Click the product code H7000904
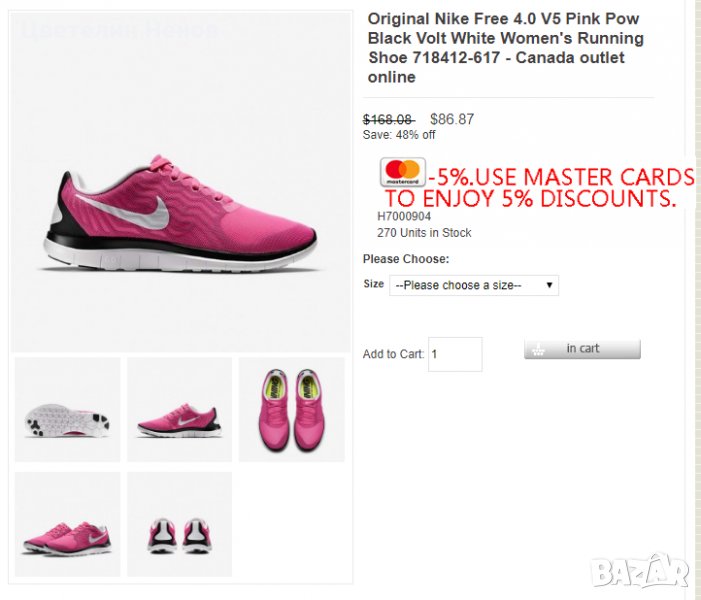The image size is (701, 600). (404, 216)
